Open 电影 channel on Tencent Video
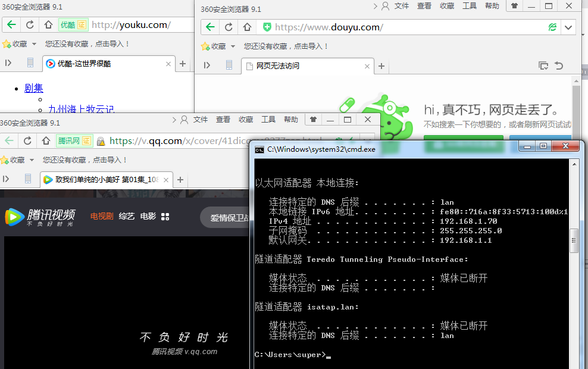This screenshot has width=588, height=369. (148, 217)
